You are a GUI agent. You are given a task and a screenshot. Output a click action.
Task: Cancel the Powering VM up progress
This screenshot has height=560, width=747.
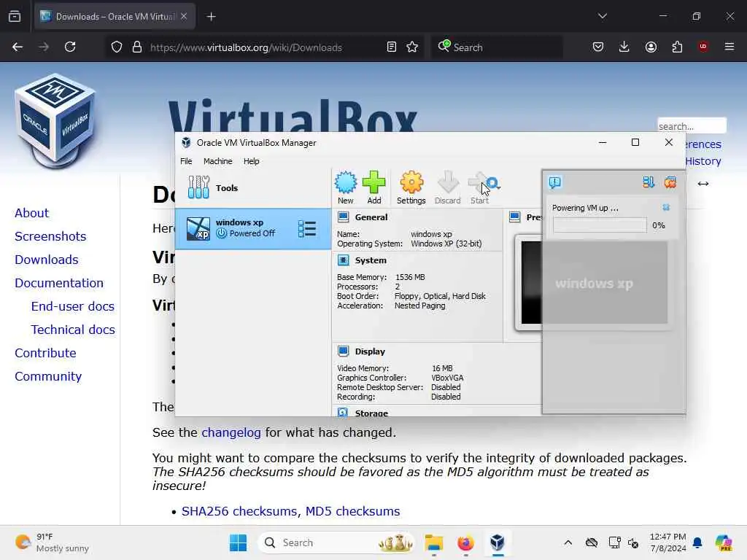pyautogui.click(x=666, y=207)
